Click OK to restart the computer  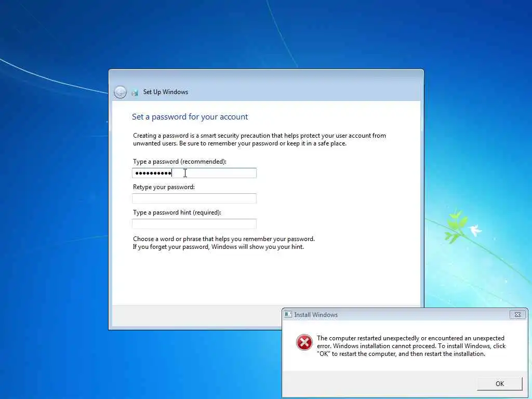[499, 384]
